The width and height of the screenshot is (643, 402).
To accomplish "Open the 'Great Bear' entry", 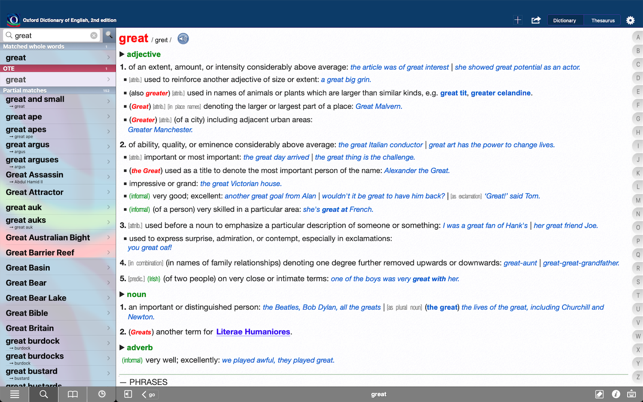I will 58,283.
